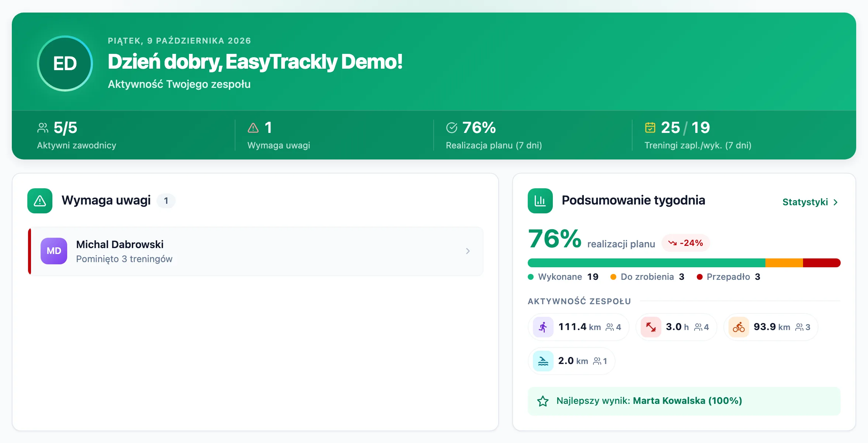Click the orange Do zrobienia legend dot

point(613,277)
